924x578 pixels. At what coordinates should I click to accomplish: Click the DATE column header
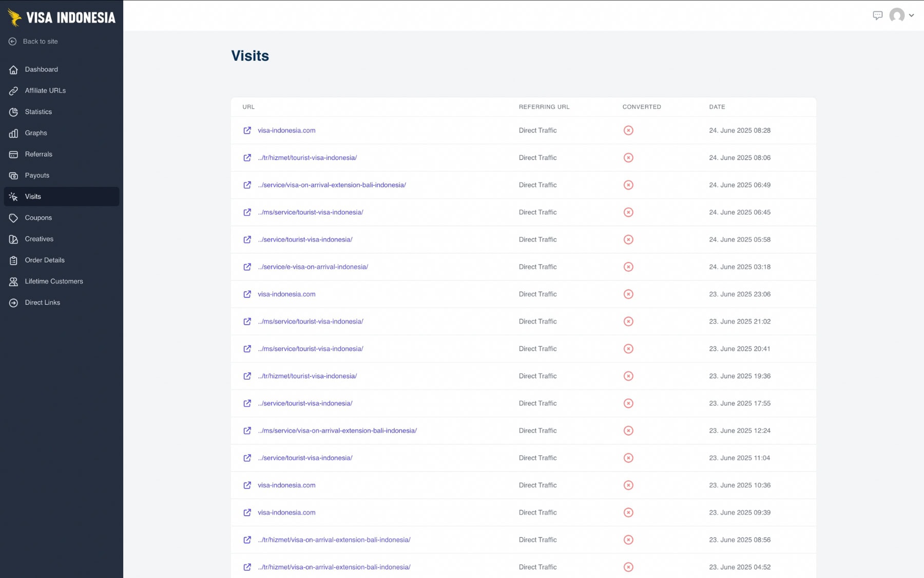(717, 107)
